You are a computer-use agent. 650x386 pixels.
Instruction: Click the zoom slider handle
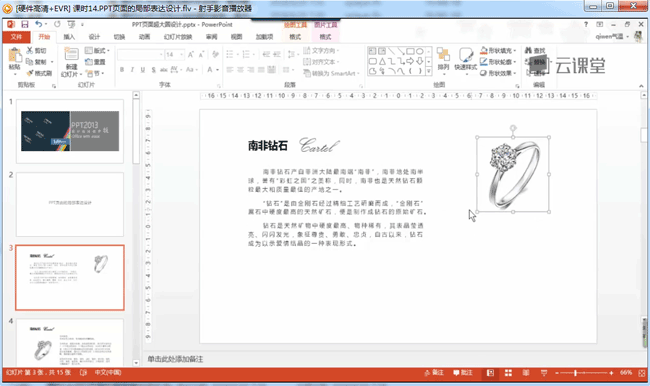click(x=575, y=373)
